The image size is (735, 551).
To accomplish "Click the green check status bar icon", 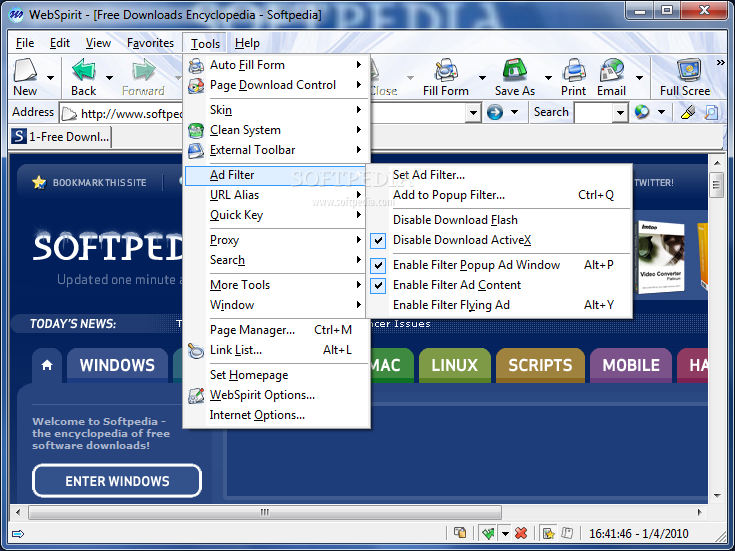I will [x=488, y=533].
